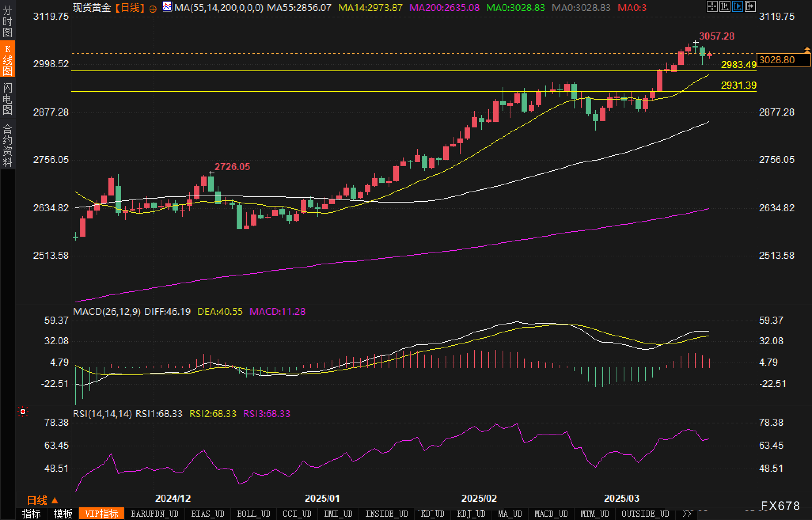Screen dimensions: 812x520
Task: Switch to the 闪电图 sidebar view
Action: (x=8, y=99)
